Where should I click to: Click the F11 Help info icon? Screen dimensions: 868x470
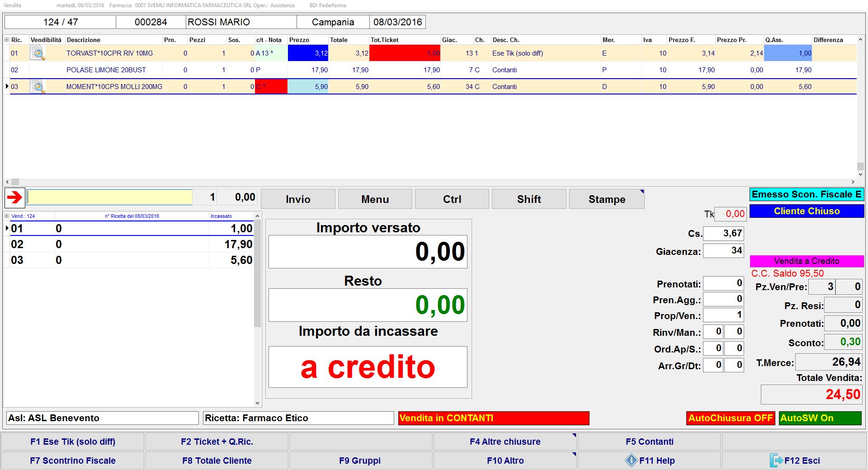point(631,461)
